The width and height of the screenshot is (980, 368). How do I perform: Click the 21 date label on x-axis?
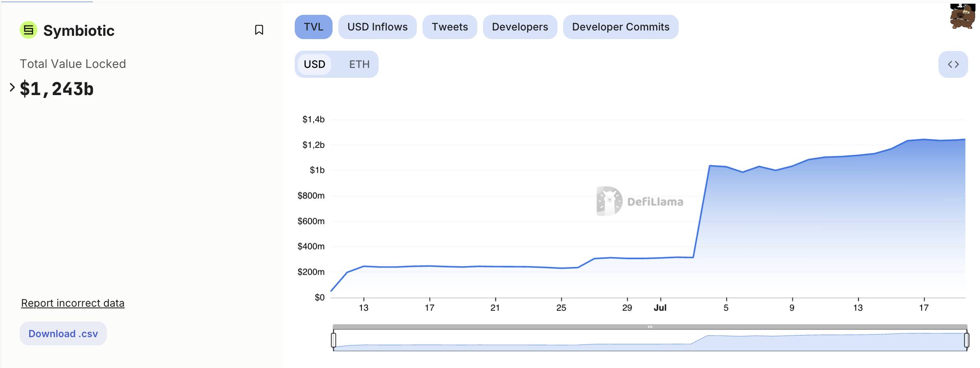495,307
